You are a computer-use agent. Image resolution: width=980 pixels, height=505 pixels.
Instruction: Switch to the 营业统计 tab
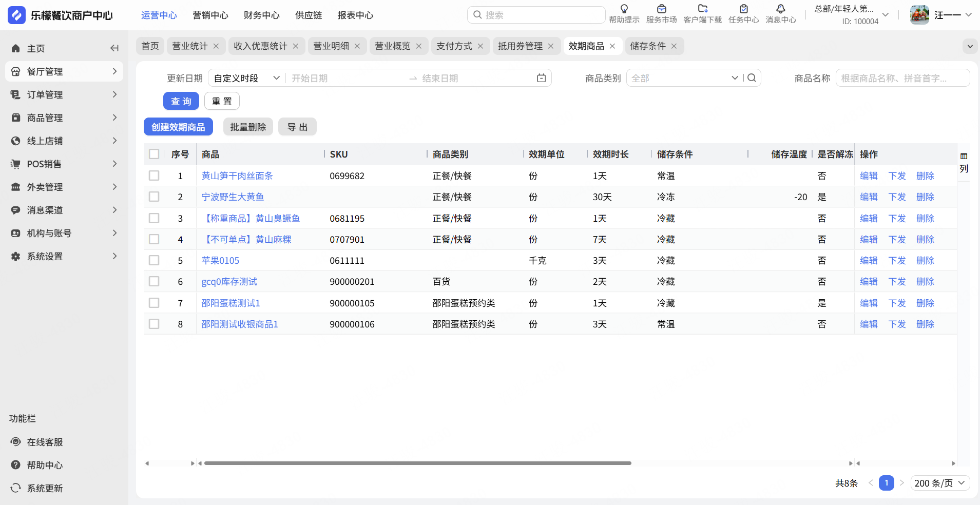[x=189, y=46]
